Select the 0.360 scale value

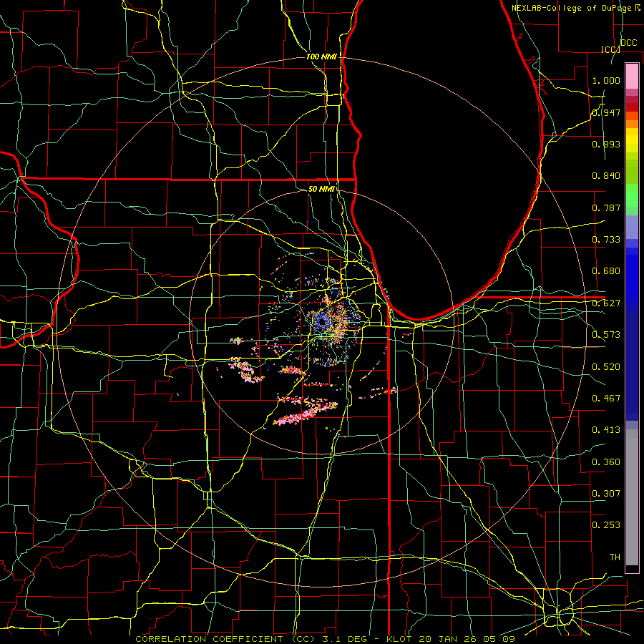[x=606, y=462]
